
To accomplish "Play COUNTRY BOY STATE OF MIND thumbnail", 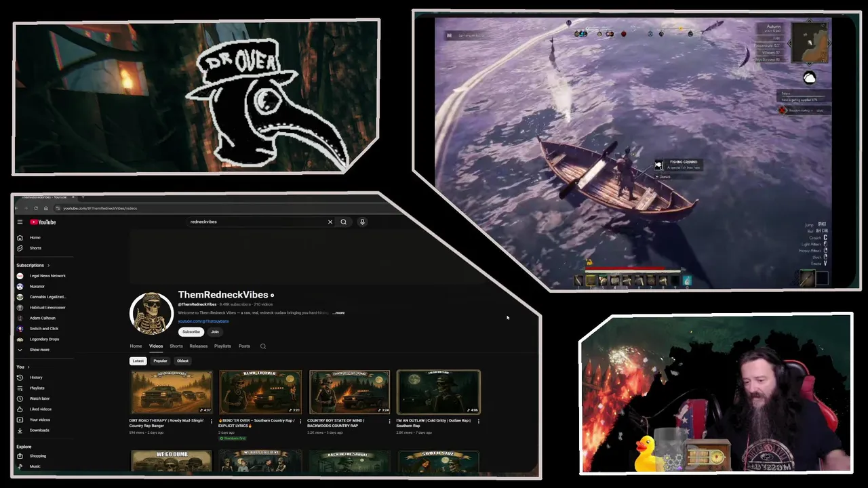I will 349,392.
